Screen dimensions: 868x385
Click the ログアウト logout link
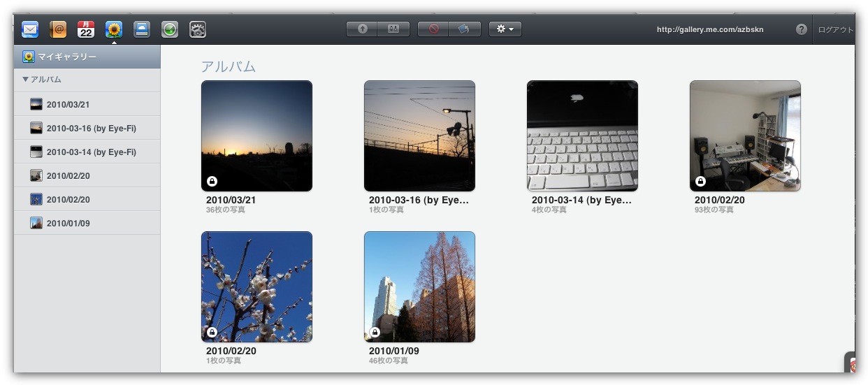(835, 30)
